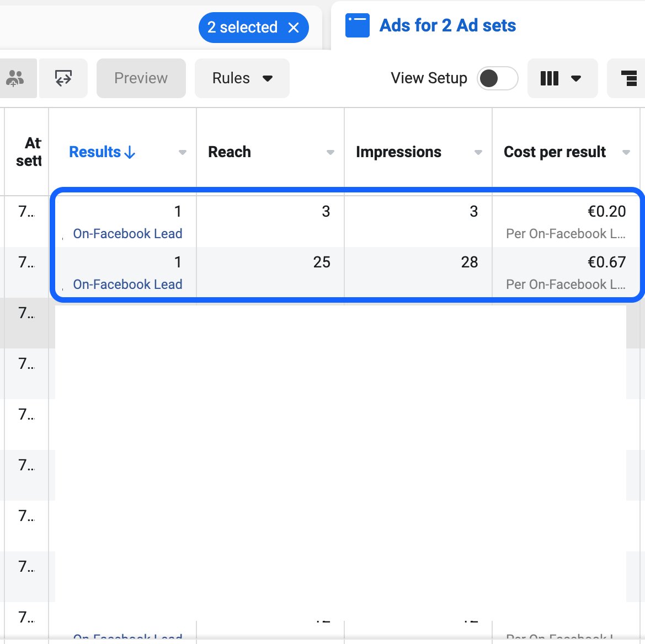Switch to Ads for 2 Ad sets tab
Image resolution: width=645 pixels, height=644 pixels.
pos(447,25)
